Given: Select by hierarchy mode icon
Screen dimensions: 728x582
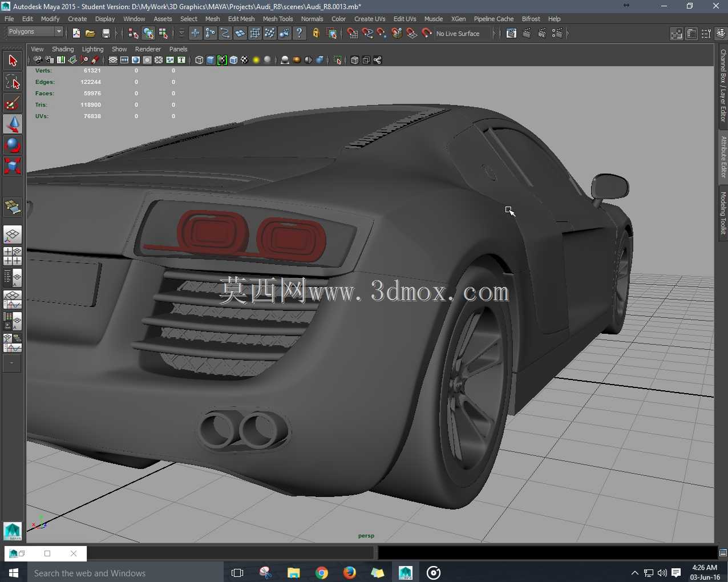Looking at the screenshot, I should 134,34.
